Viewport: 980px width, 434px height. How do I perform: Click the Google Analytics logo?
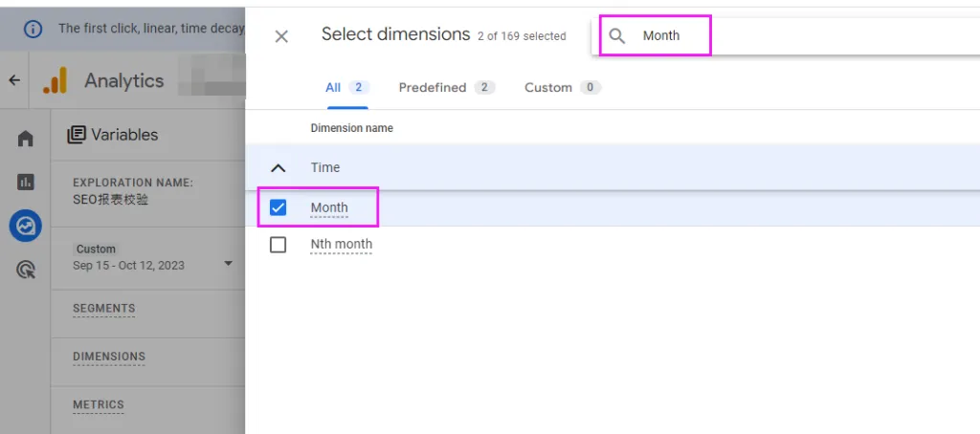pyautogui.click(x=55, y=80)
